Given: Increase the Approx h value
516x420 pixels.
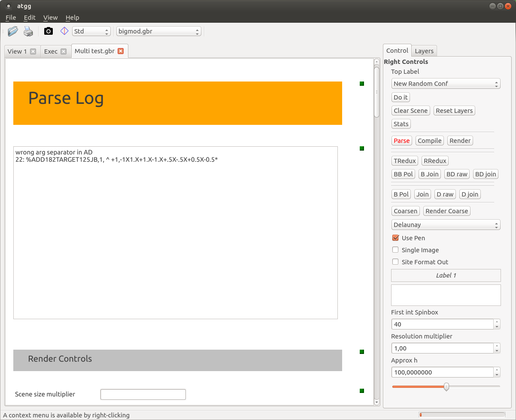Looking at the screenshot, I should [x=497, y=370].
